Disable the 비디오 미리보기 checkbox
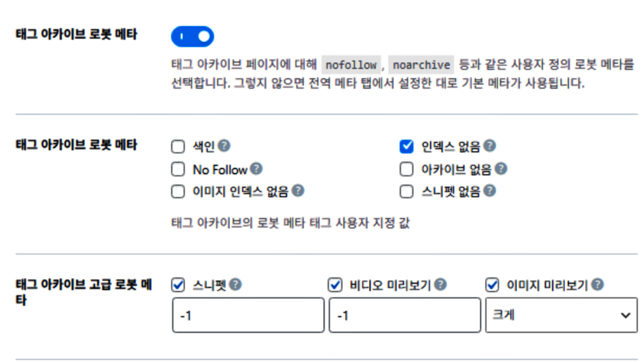This screenshot has height=362, width=644. click(333, 284)
